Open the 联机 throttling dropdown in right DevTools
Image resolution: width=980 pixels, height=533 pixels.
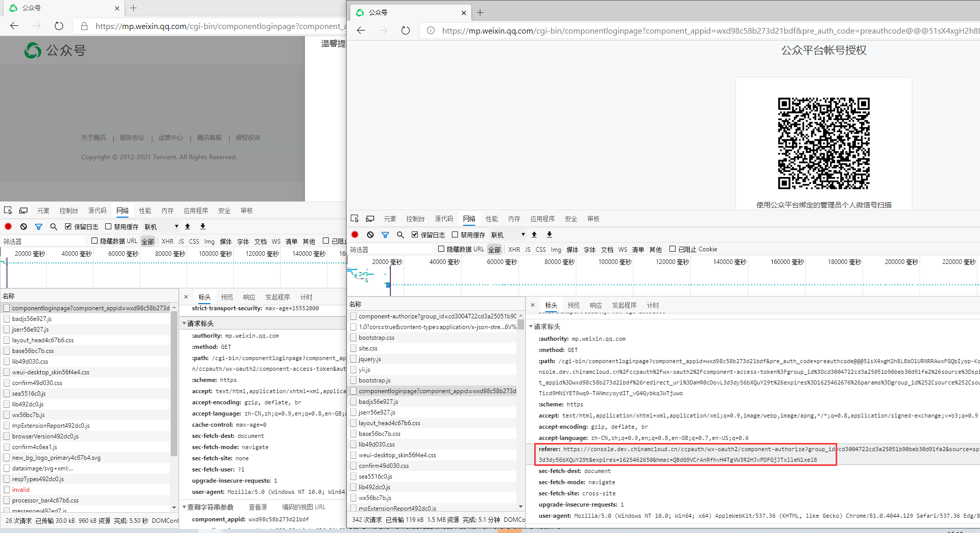pyautogui.click(x=508, y=234)
